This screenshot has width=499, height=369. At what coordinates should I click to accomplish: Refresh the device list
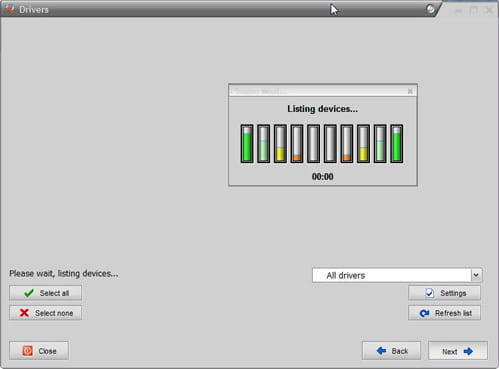[444, 313]
